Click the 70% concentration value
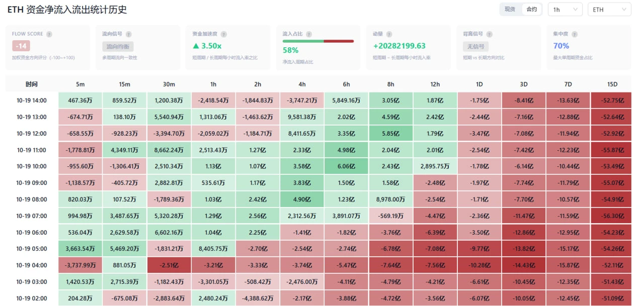The width and height of the screenshot is (644, 306). [x=561, y=46]
